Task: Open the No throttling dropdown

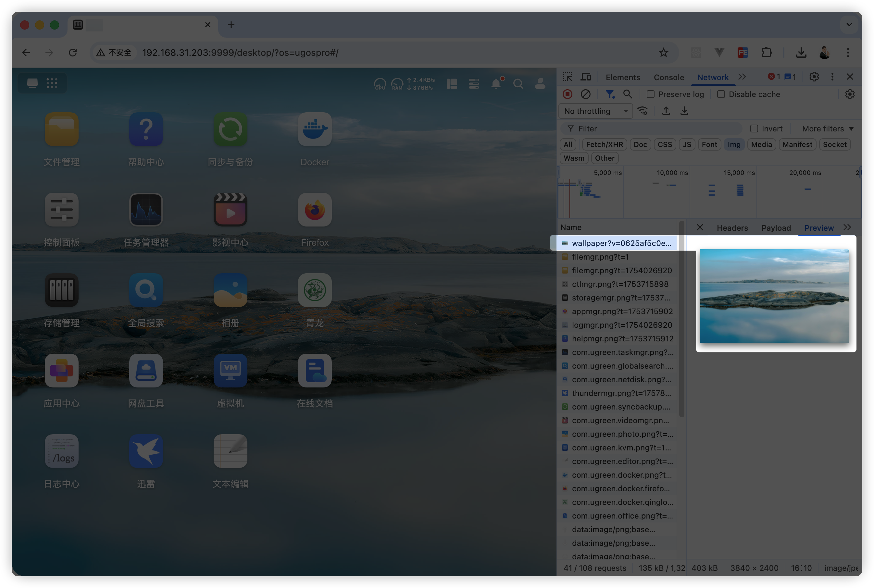Action: coord(595,111)
